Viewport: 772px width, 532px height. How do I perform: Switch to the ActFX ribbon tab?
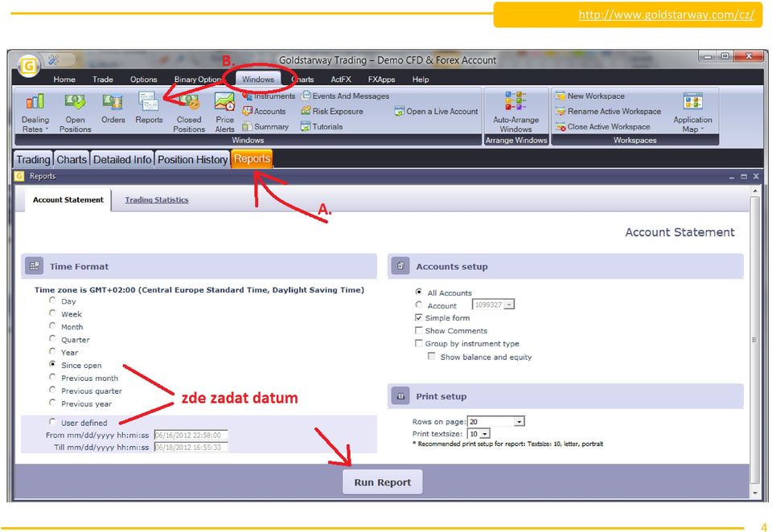341,80
